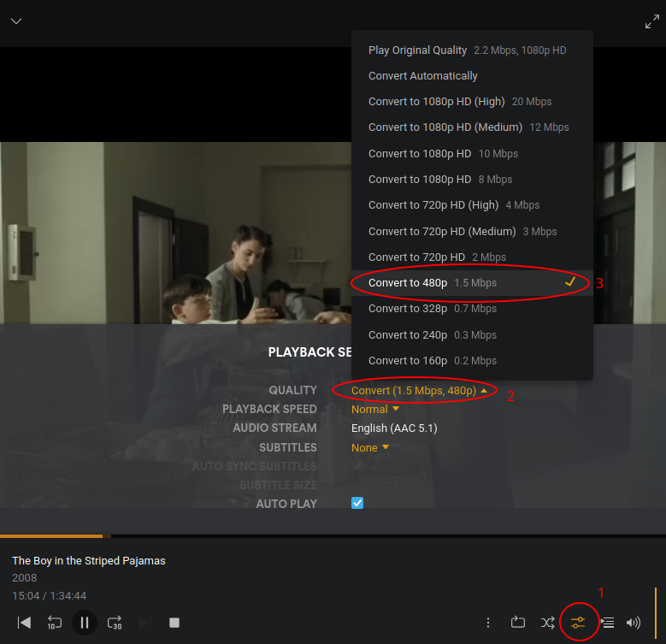Toggle the shuffle icon
Screen dimensions: 666x644
coord(547,623)
